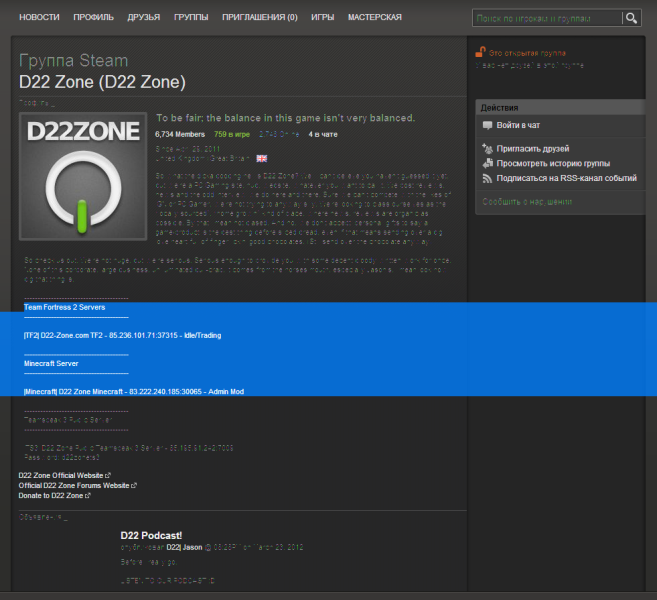The height and width of the screenshot is (600, 657).
Task: Click the D22ZONE group avatar image
Action: (x=83, y=176)
